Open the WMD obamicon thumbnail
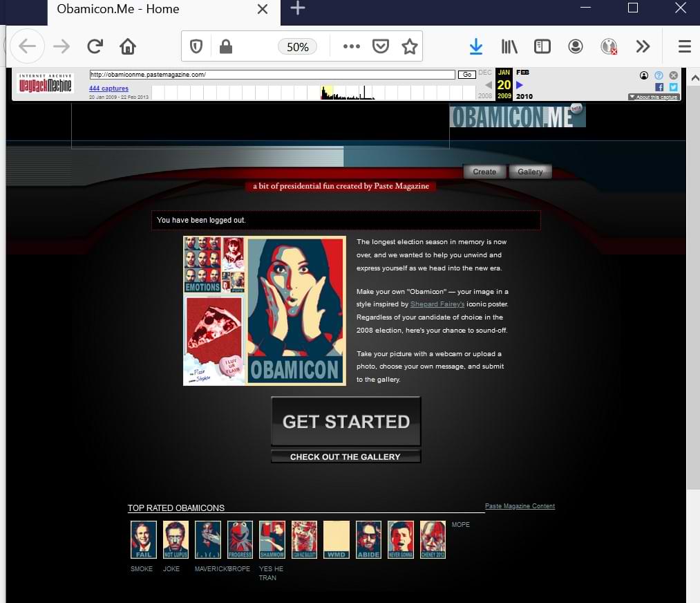The width and height of the screenshot is (700, 603). click(x=336, y=539)
